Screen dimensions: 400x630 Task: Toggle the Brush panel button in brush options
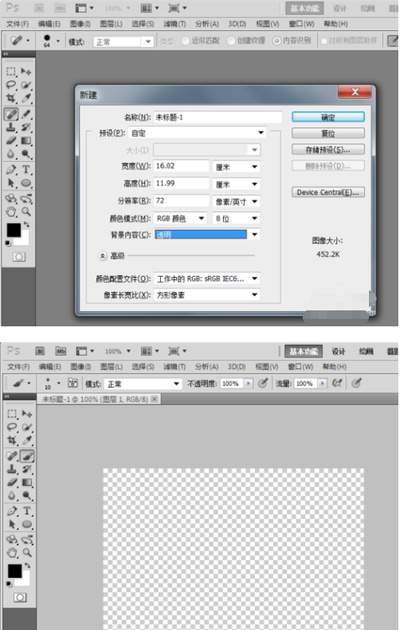[x=73, y=383]
